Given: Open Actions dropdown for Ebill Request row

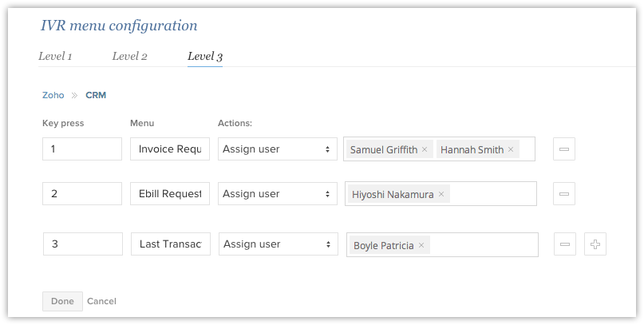Looking at the screenshot, I should pyautogui.click(x=277, y=194).
